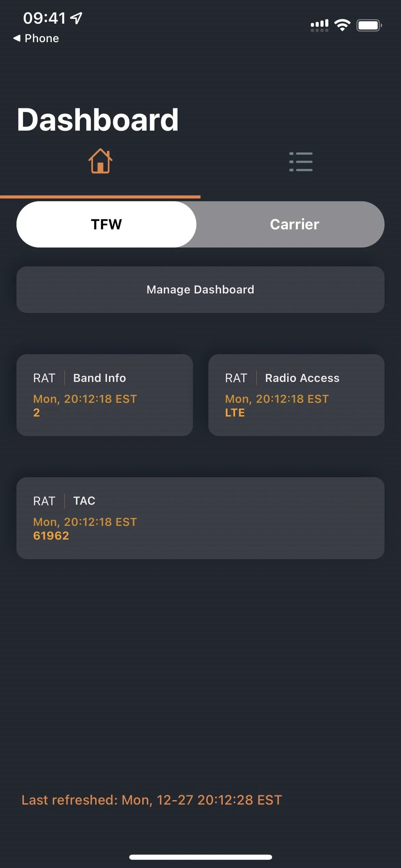Switch to the list view icon tab
The image size is (401, 868).
point(301,161)
